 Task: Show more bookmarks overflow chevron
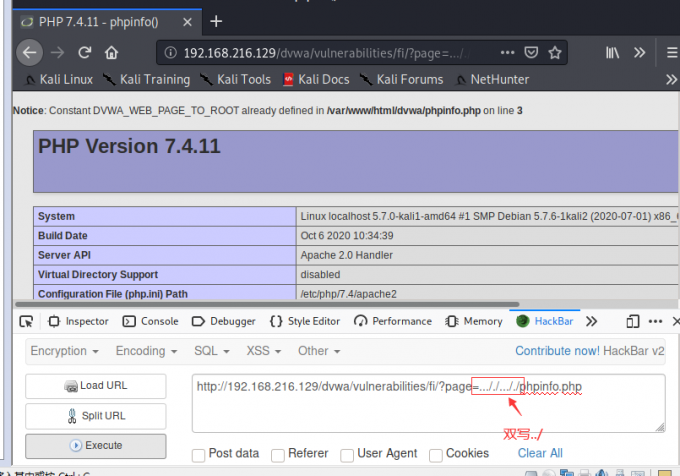(x=671, y=79)
